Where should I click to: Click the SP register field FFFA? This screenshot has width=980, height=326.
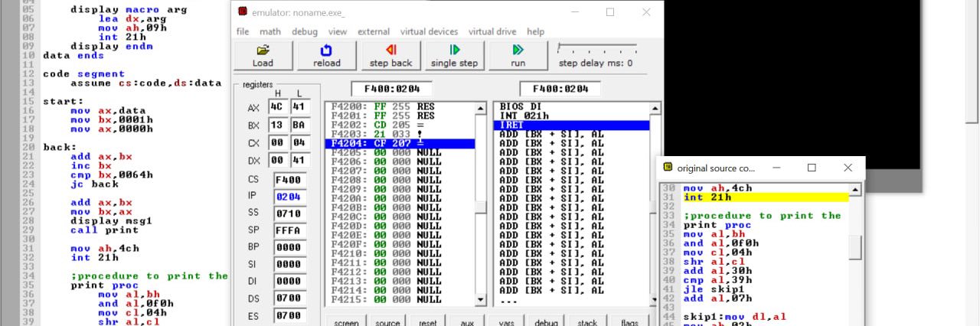(290, 230)
